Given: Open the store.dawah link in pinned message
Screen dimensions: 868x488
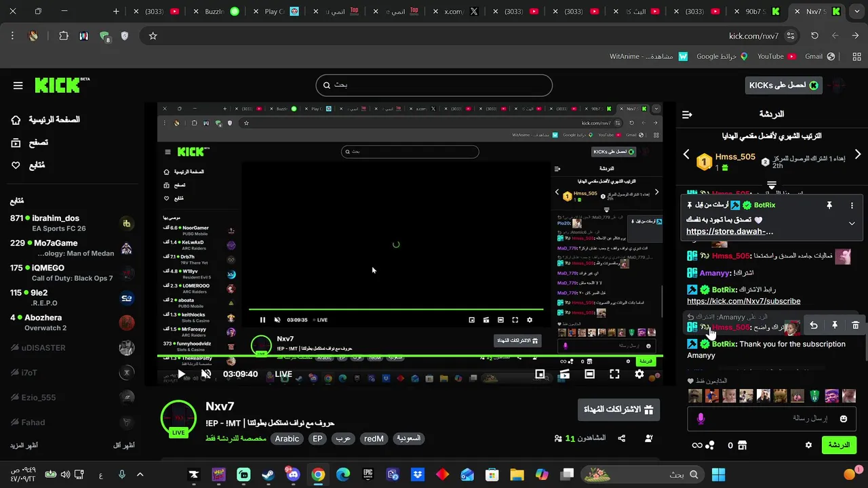Looking at the screenshot, I should [730, 231].
